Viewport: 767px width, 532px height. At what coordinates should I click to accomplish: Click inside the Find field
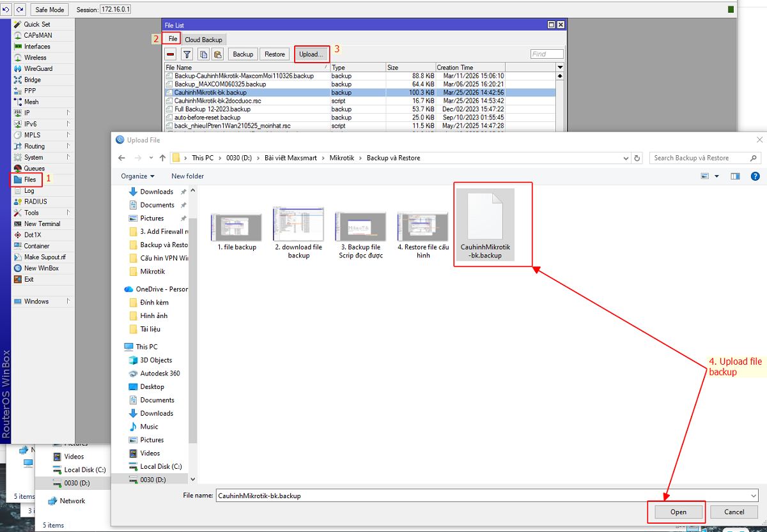tap(546, 54)
